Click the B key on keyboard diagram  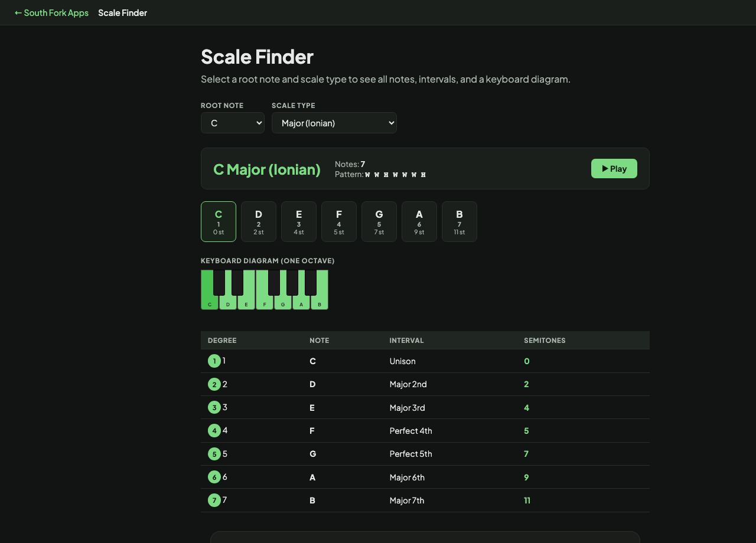[x=320, y=302]
